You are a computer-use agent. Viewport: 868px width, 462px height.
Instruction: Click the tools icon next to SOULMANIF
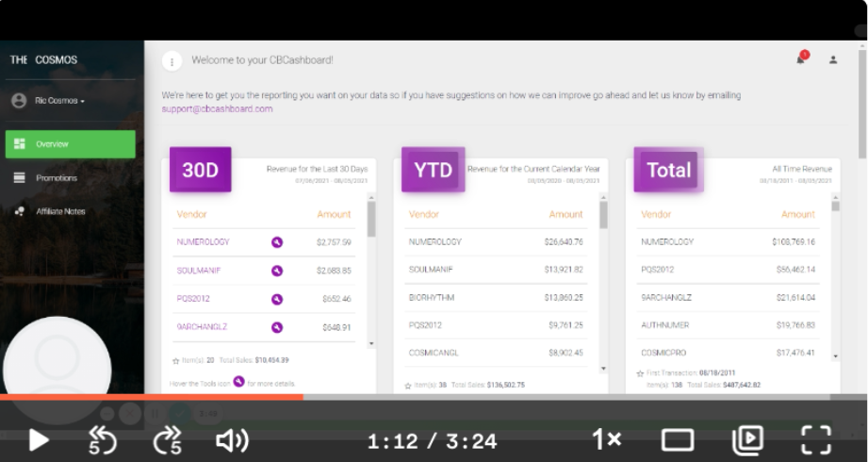point(277,271)
